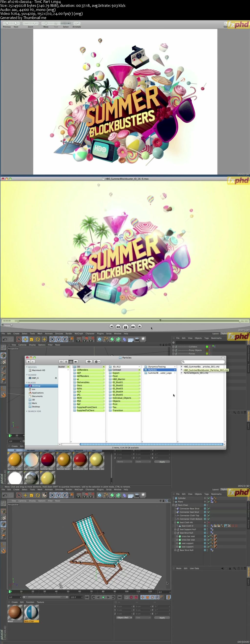Toggle Cylinder enable checkmark
The image size is (250, 644).
pos(209,498)
